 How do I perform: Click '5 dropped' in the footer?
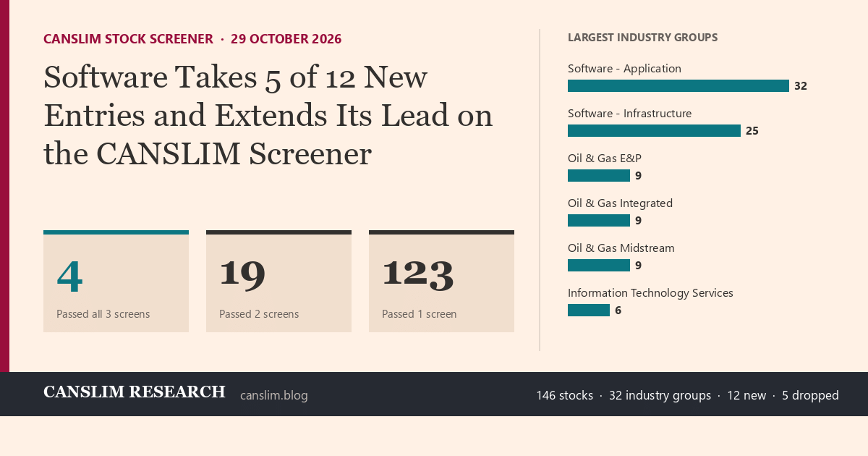click(x=810, y=395)
